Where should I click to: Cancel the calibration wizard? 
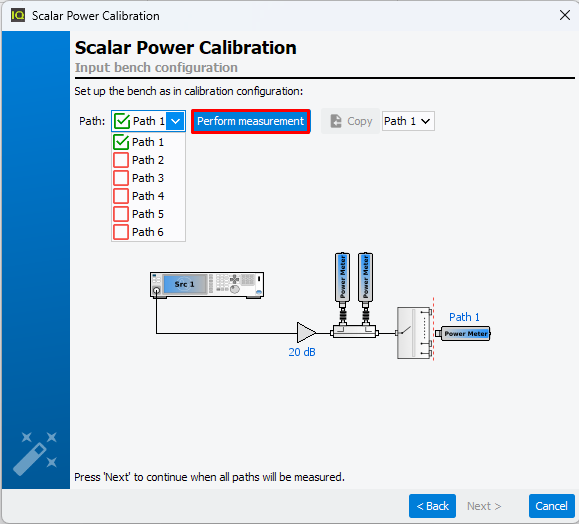point(552,506)
